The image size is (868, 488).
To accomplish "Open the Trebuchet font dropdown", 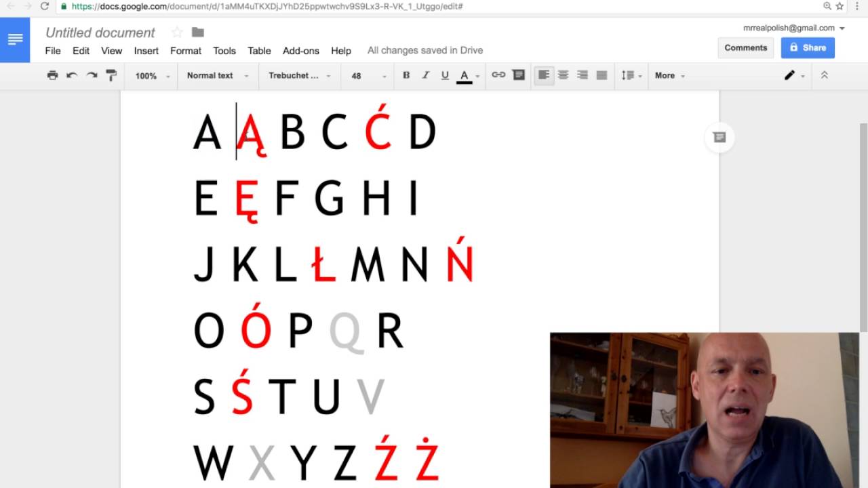I will coord(299,76).
